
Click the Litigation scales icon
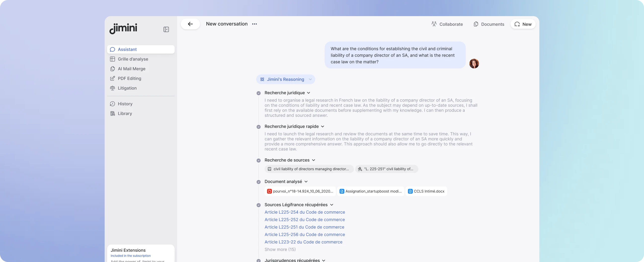click(x=112, y=88)
